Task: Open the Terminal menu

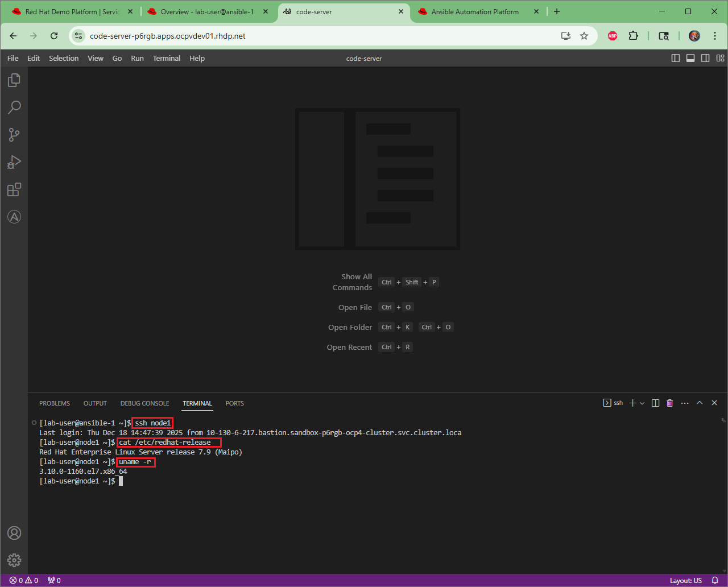Action: tap(167, 58)
